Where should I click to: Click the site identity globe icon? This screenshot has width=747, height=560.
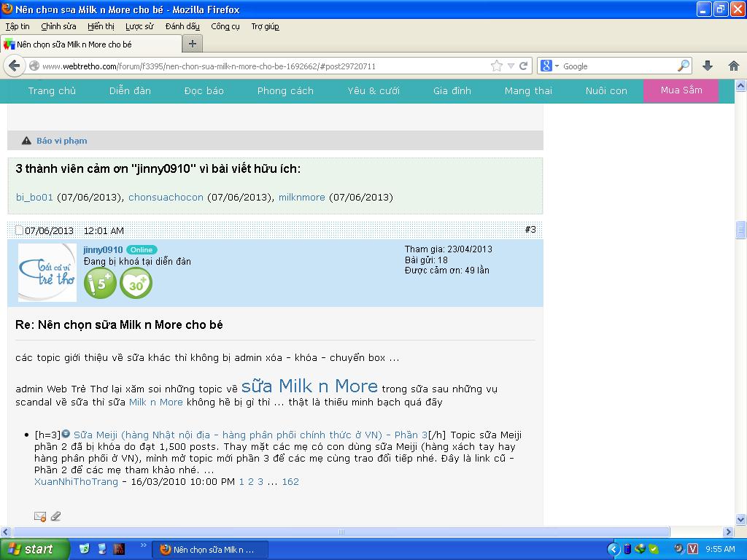(34, 66)
